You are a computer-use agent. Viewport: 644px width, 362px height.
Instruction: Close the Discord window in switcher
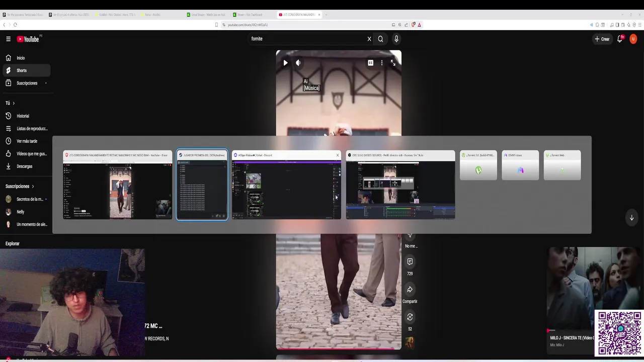337,155
